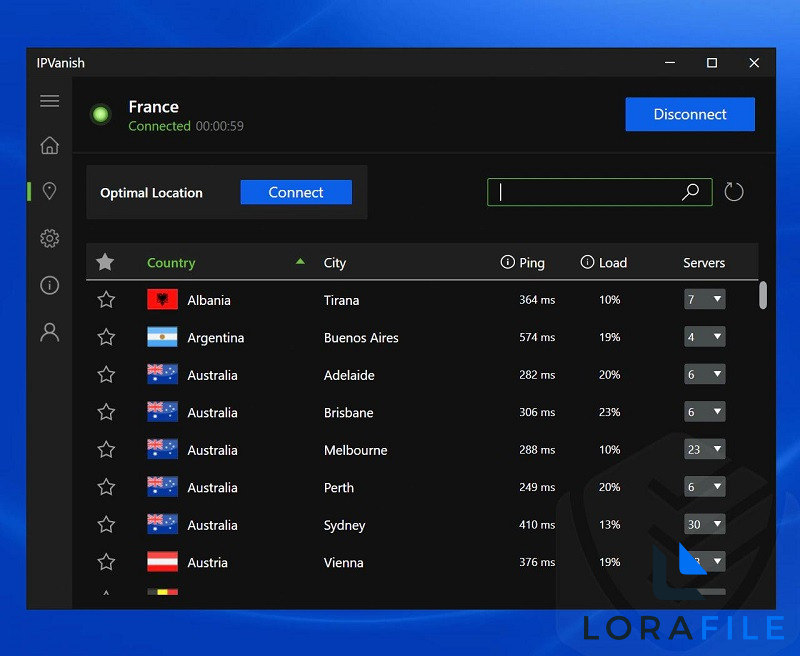Click the connection timer 00:00:59
800x656 pixels.
[x=220, y=126]
